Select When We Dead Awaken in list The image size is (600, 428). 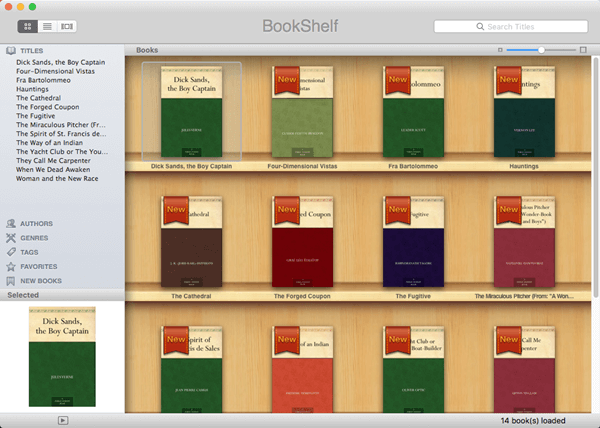pyautogui.click(x=53, y=169)
